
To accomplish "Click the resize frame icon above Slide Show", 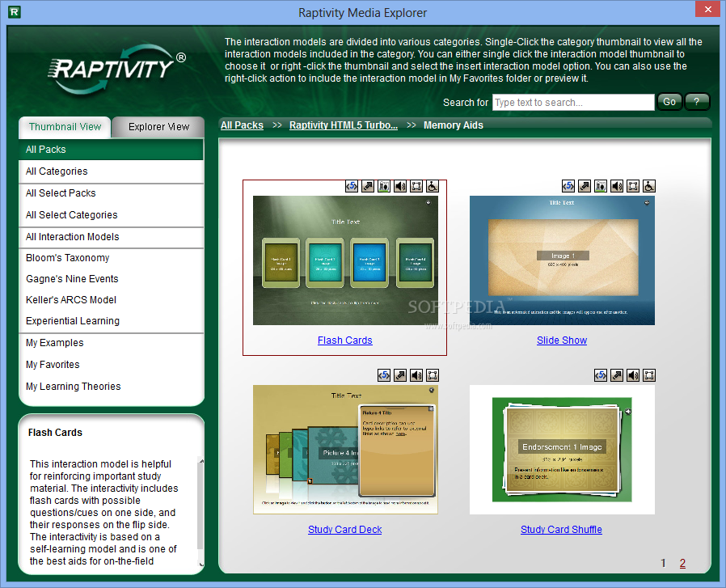I will tap(633, 186).
